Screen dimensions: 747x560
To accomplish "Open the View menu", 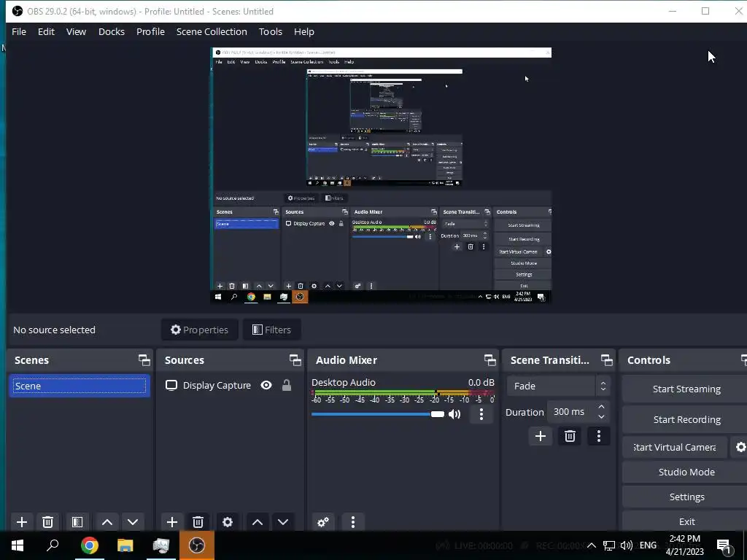I will point(76,32).
